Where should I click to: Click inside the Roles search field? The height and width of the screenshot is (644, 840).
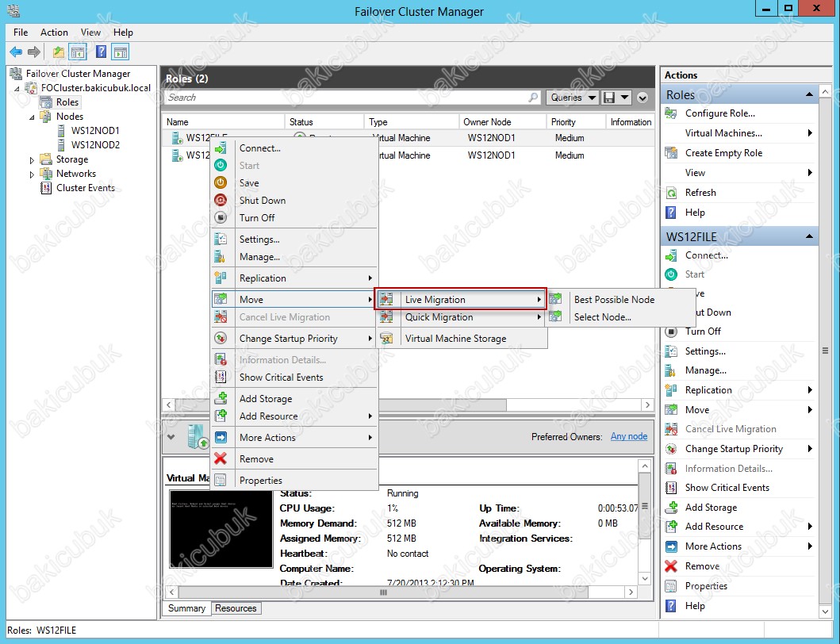click(x=346, y=98)
